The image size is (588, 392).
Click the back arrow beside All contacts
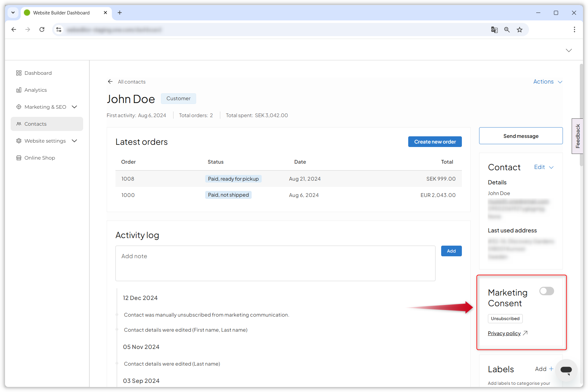[110, 82]
